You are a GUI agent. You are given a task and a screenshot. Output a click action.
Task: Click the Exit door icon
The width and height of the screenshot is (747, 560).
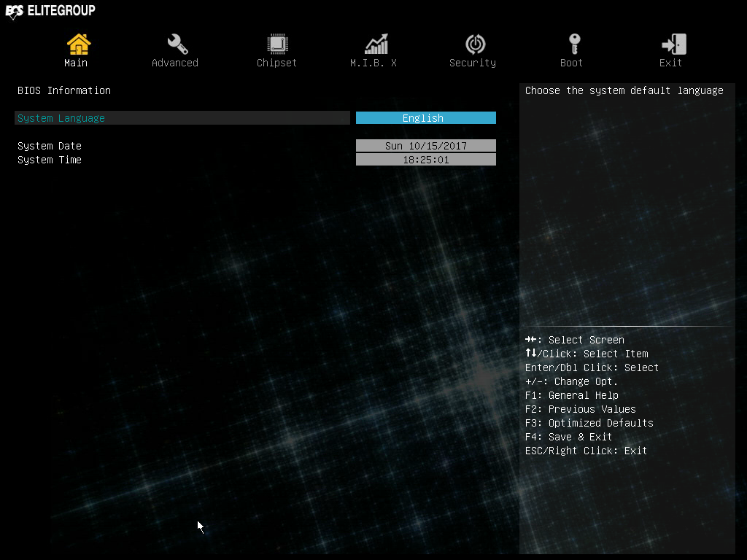(x=673, y=44)
